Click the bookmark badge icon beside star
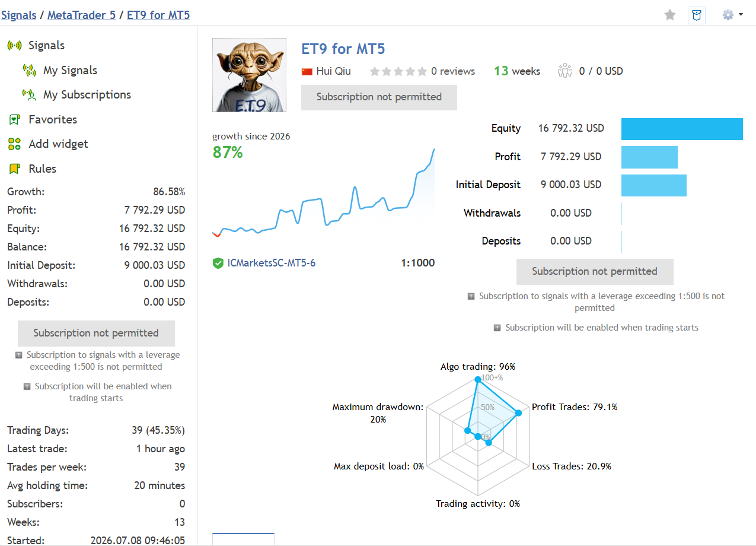The height and width of the screenshot is (546, 756). [x=697, y=15]
